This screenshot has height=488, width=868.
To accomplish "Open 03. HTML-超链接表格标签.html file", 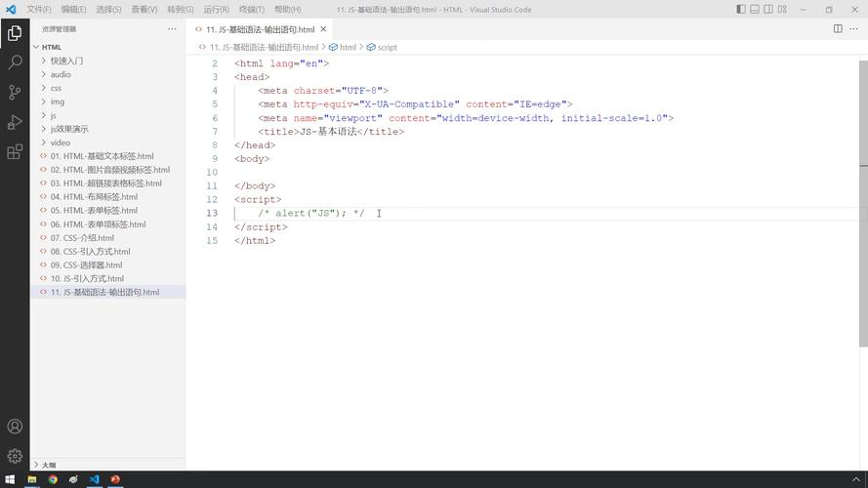I will pyautogui.click(x=108, y=183).
